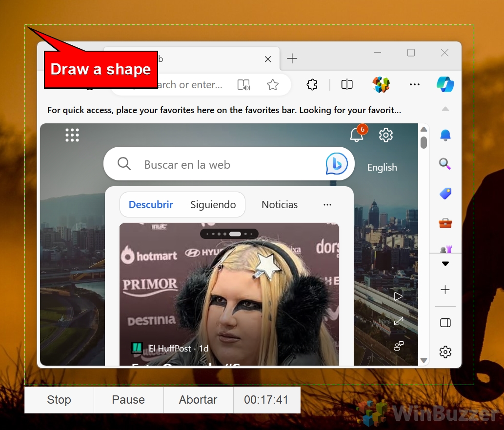Open sidebar settings gear icon
This screenshot has height=430, width=504.
coord(445,352)
